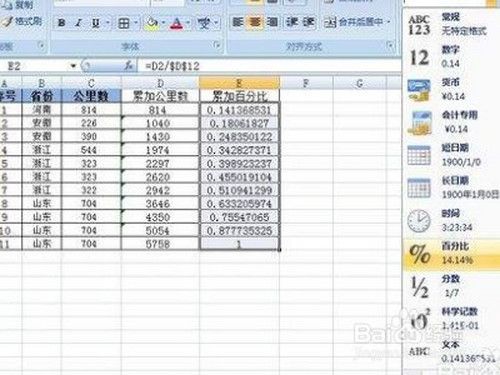Click cell D7 value 2620
The image size is (500, 375).
[x=160, y=177]
